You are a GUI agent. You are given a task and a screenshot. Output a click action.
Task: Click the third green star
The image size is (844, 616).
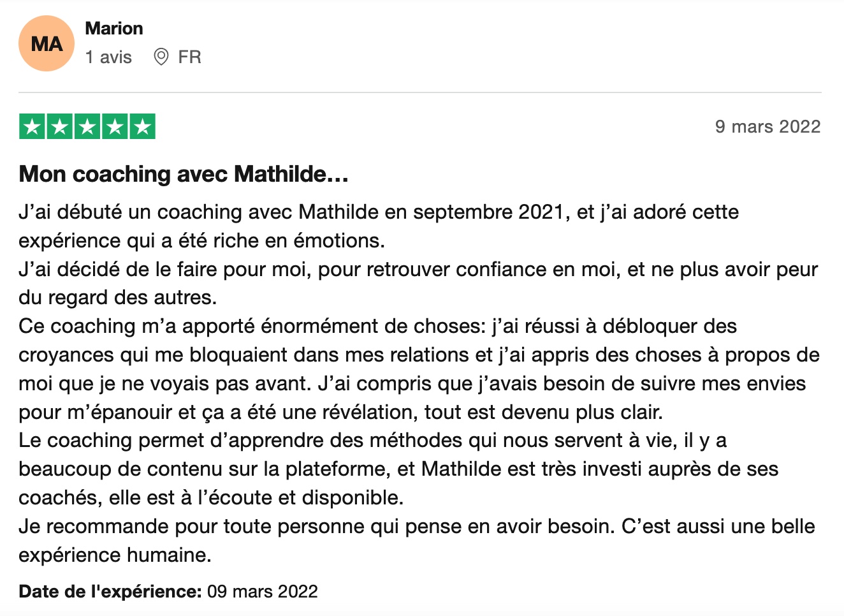[x=87, y=126]
